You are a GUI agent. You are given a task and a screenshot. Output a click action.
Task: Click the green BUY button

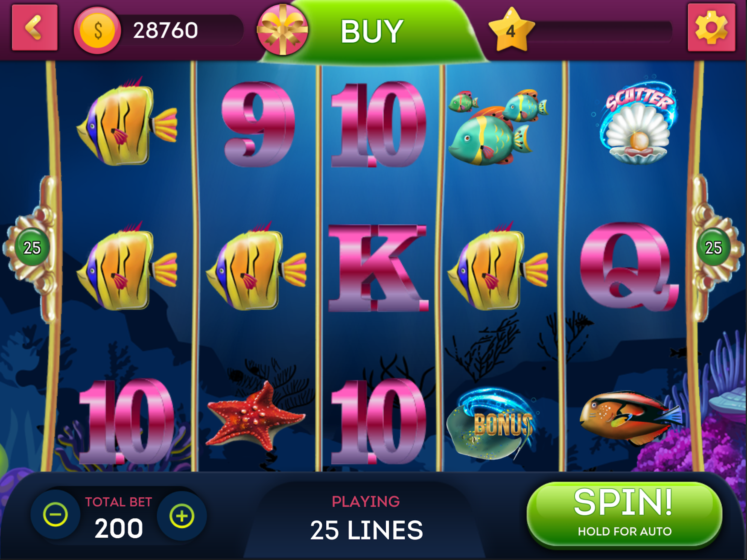pos(372,31)
